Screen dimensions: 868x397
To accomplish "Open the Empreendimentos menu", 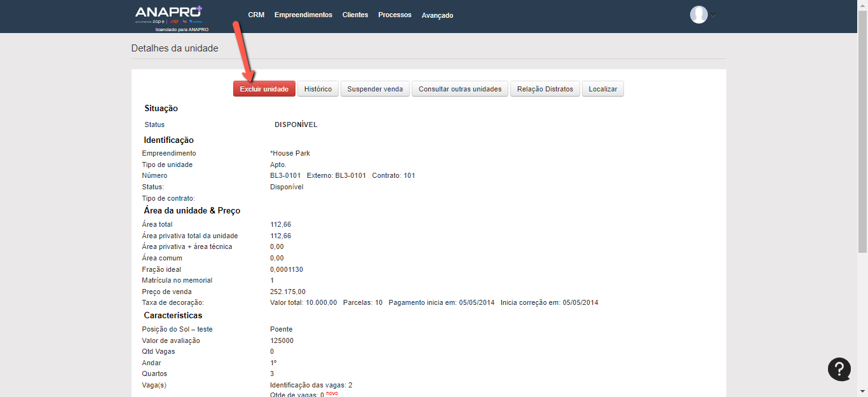I will coord(303,15).
